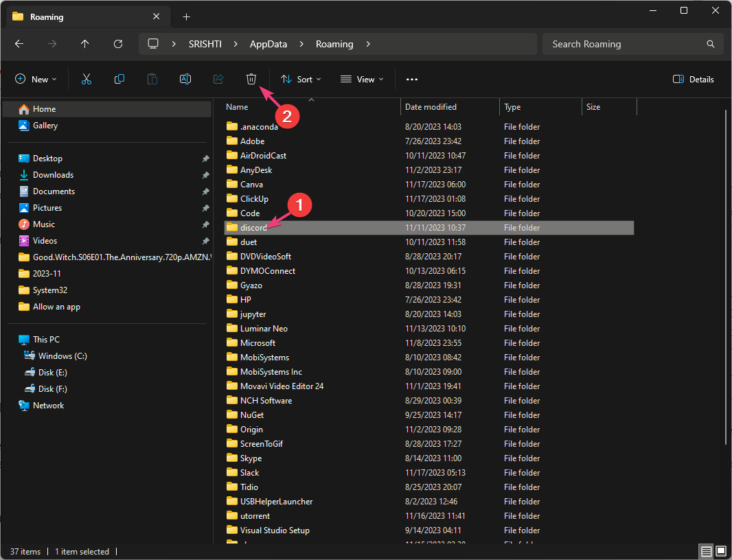Toggle details view from status bar
This screenshot has width=732, height=560.
click(x=706, y=551)
